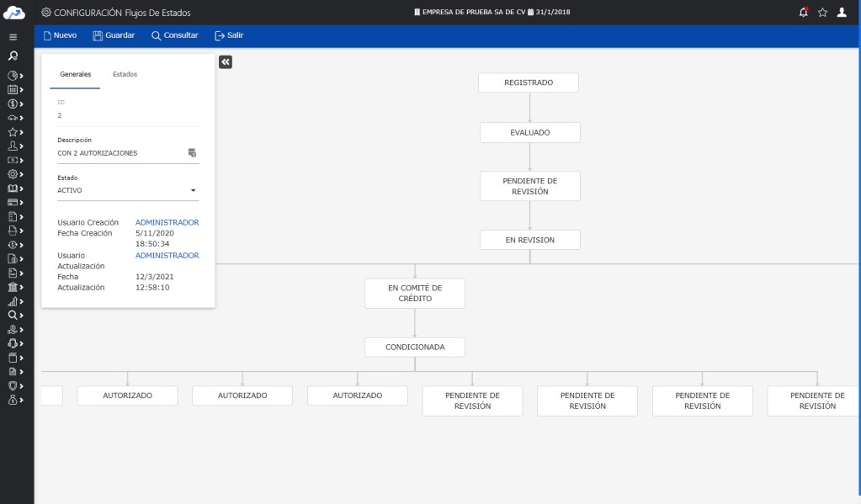Click the sidebar search menu icon

(13, 56)
